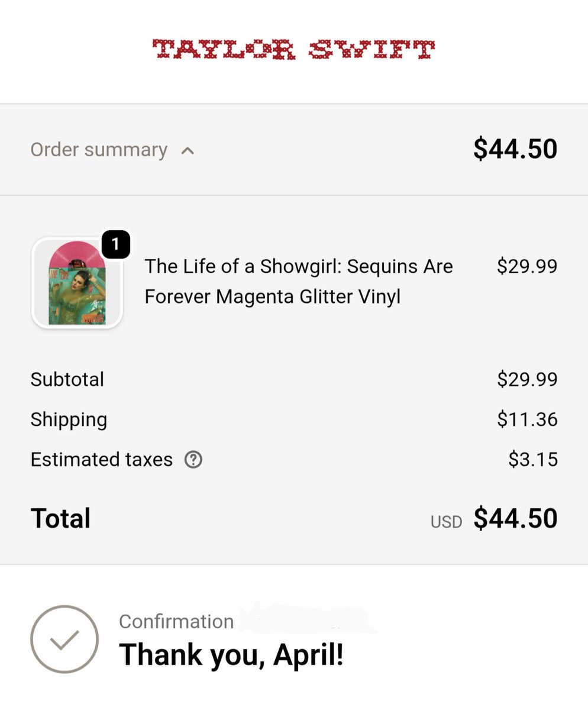The height and width of the screenshot is (710, 588).
Task: Click the Estimated taxes label
Action: pos(102,460)
